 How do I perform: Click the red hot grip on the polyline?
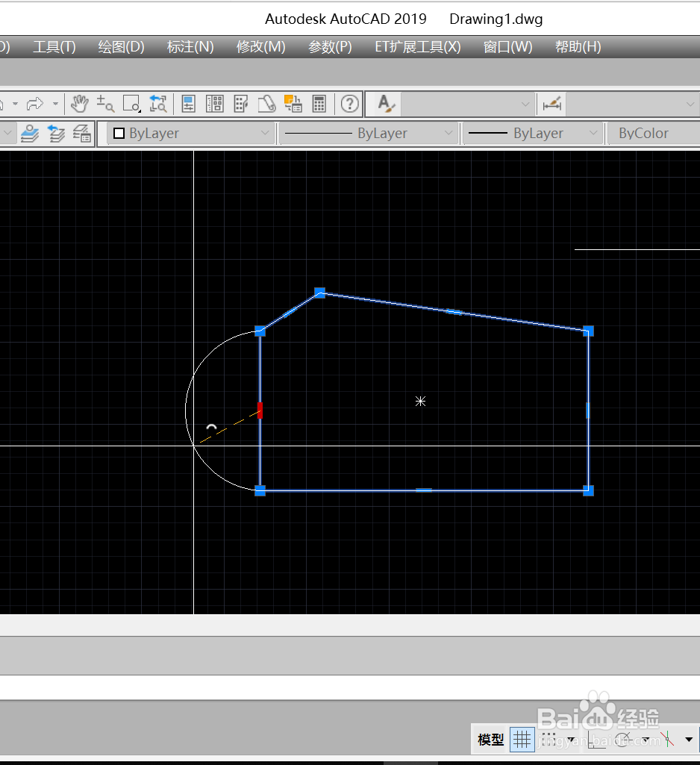260,410
